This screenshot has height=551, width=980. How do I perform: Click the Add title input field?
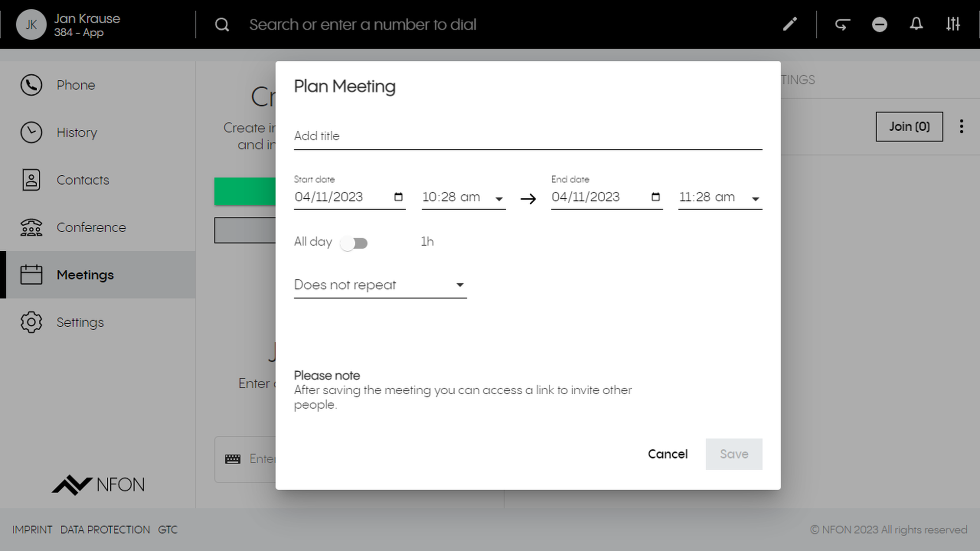click(x=527, y=136)
